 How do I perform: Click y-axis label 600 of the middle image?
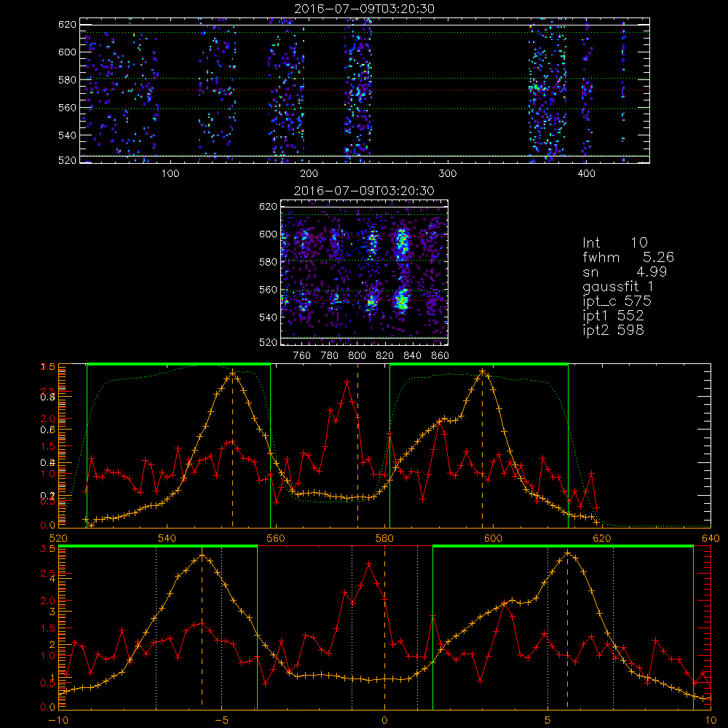point(268,234)
